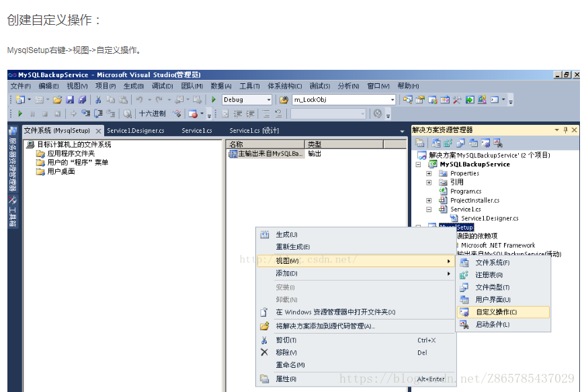Open File System Editor icon in Solution Explorer
582x392 pixels.
coord(436,143)
